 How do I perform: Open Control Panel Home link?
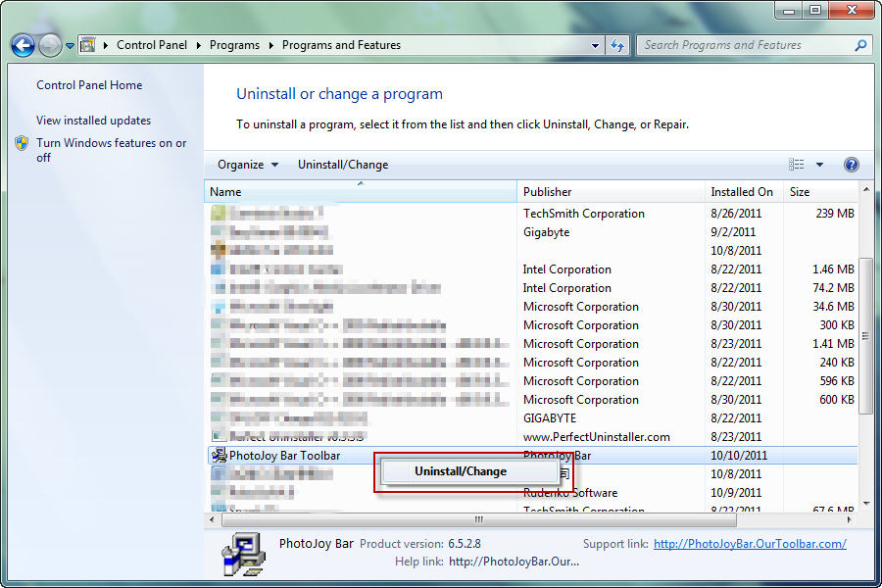point(89,85)
